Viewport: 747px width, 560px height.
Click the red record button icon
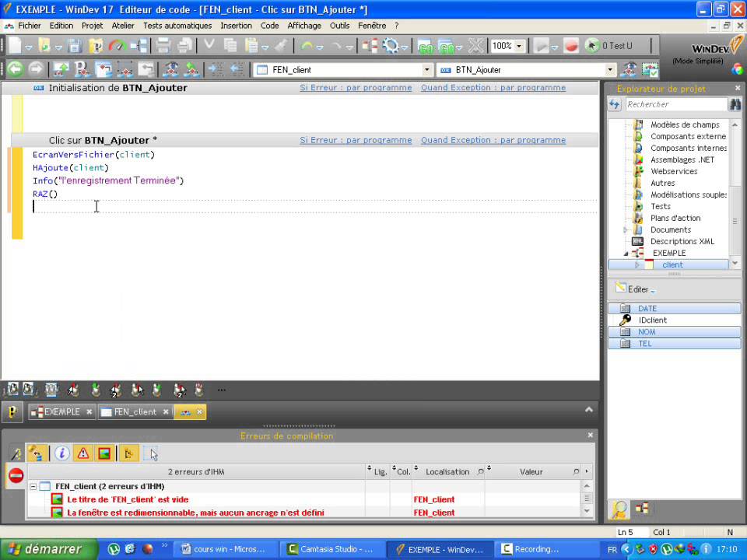click(570, 46)
